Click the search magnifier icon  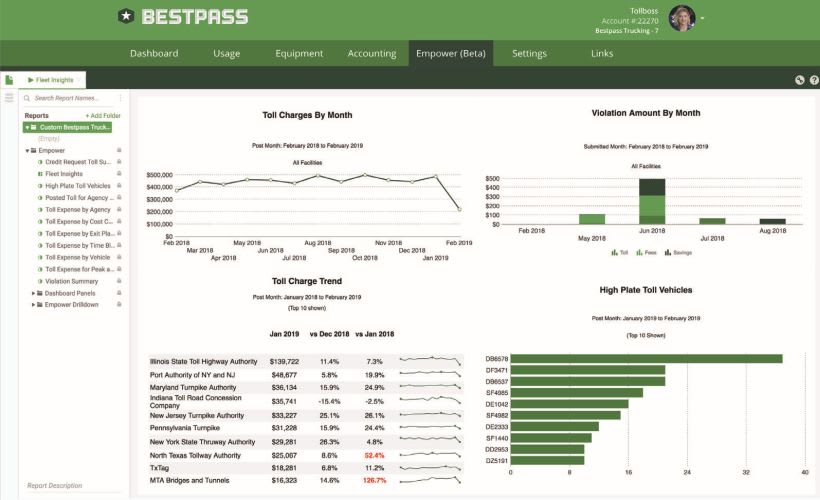(x=27, y=98)
